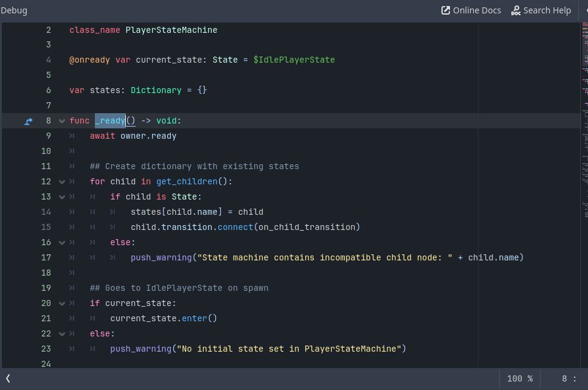588x390 pixels.
Task: Click the enter() call on line 21
Action: [199, 318]
